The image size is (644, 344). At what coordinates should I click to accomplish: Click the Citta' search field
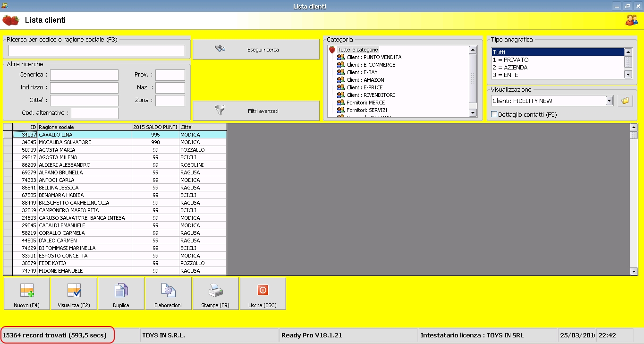pos(85,101)
